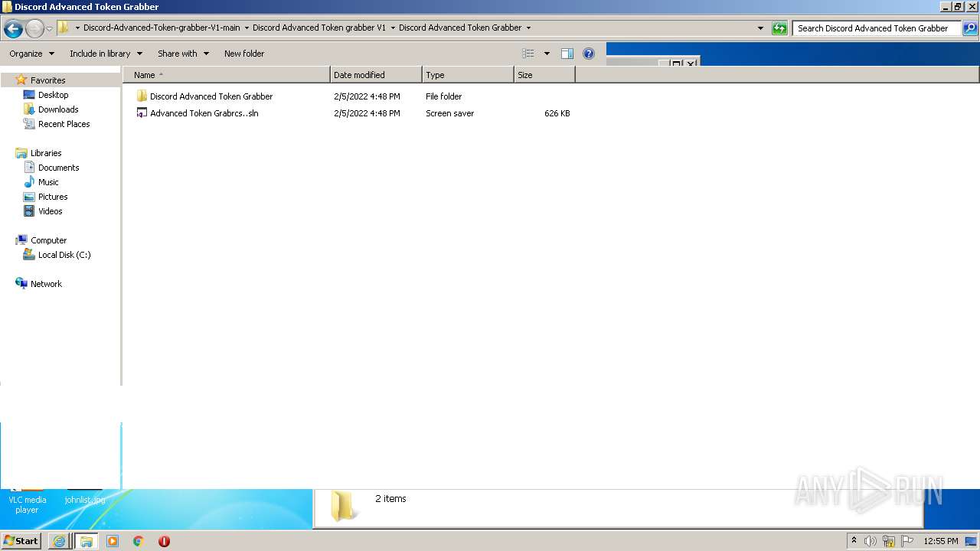Open Local Disk (C:)
Viewport: 980px width, 551px height.
click(64, 255)
